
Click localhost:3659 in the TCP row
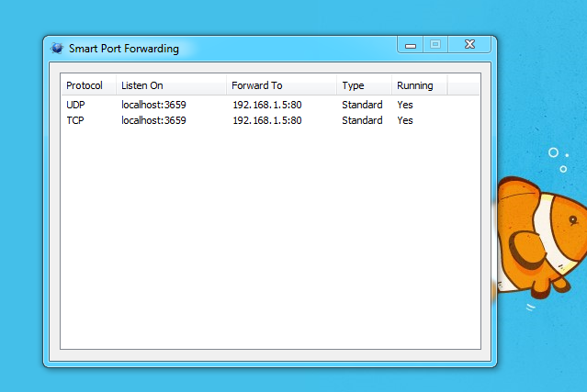point(153,120)
